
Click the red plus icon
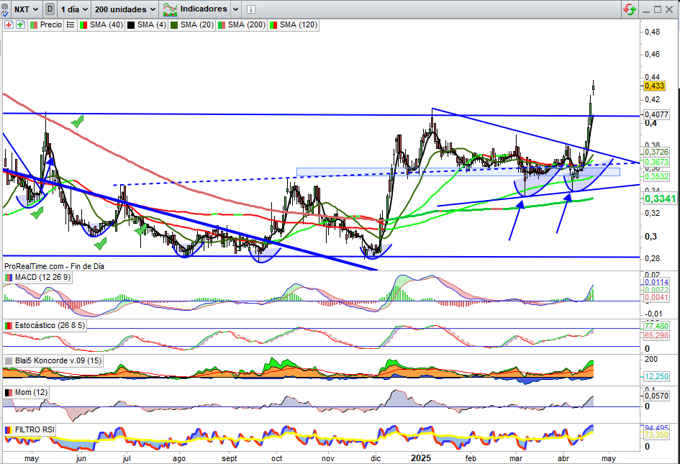coord(9,25)
